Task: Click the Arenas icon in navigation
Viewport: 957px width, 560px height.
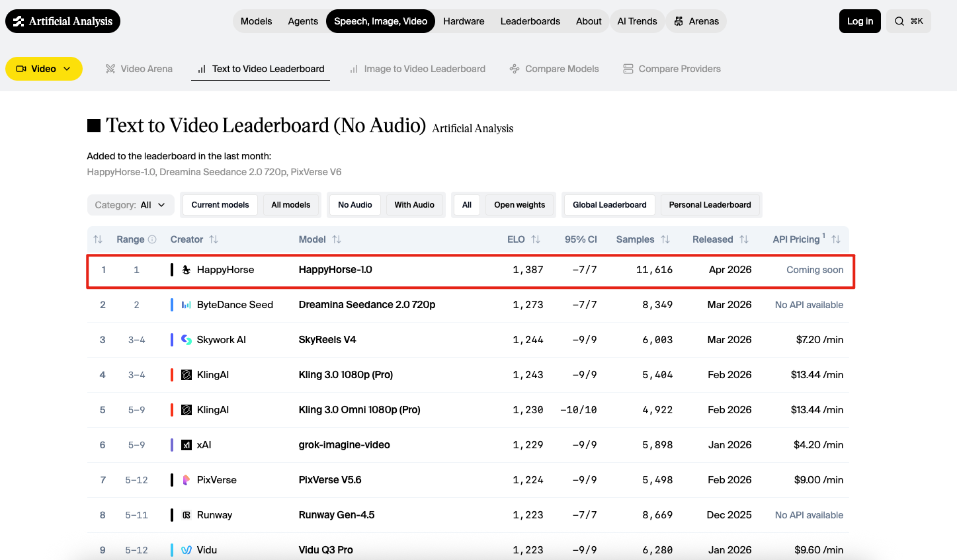Action: 677,20
